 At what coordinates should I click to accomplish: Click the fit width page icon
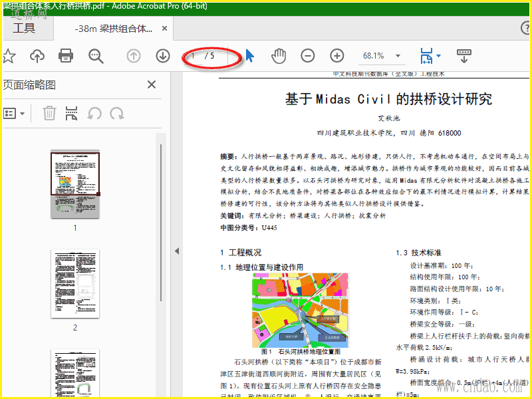426,56
